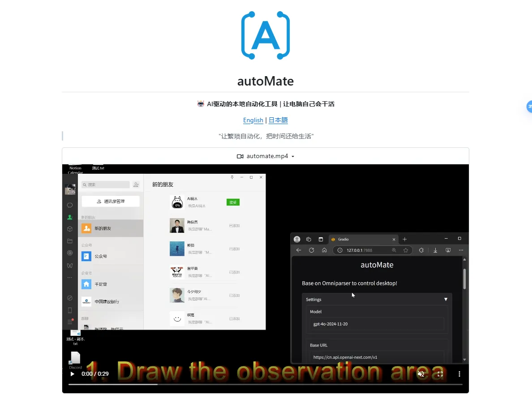
Task: Click WeChat pin window icon
Action: [x=232, y=177]
